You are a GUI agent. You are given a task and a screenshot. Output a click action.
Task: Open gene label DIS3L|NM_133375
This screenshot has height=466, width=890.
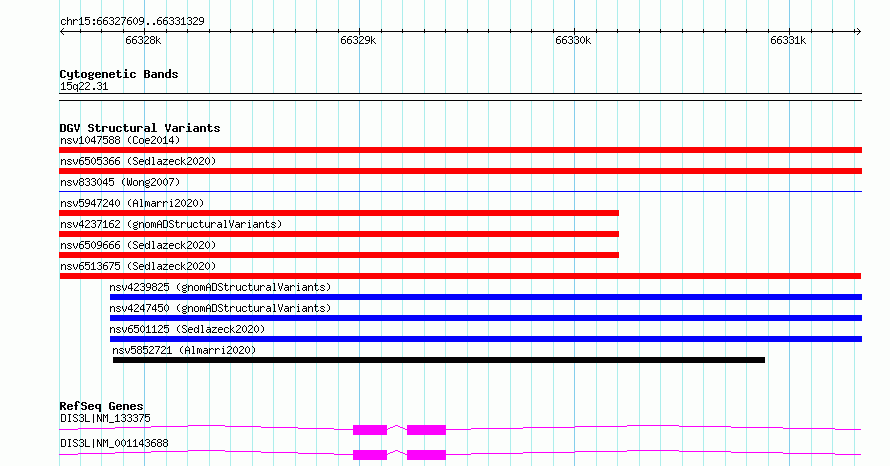tap(106, 418)
